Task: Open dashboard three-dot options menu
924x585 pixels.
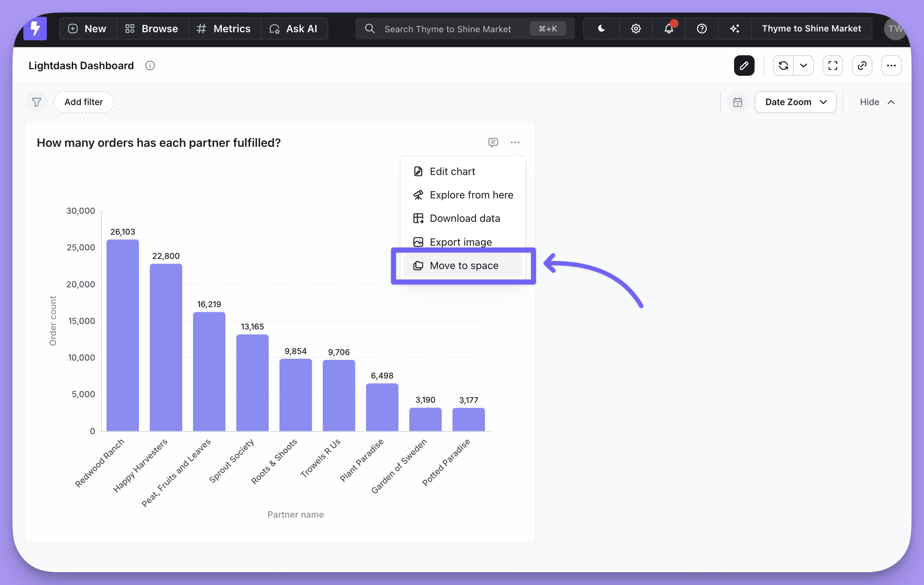Action: [x=891, y=66]
